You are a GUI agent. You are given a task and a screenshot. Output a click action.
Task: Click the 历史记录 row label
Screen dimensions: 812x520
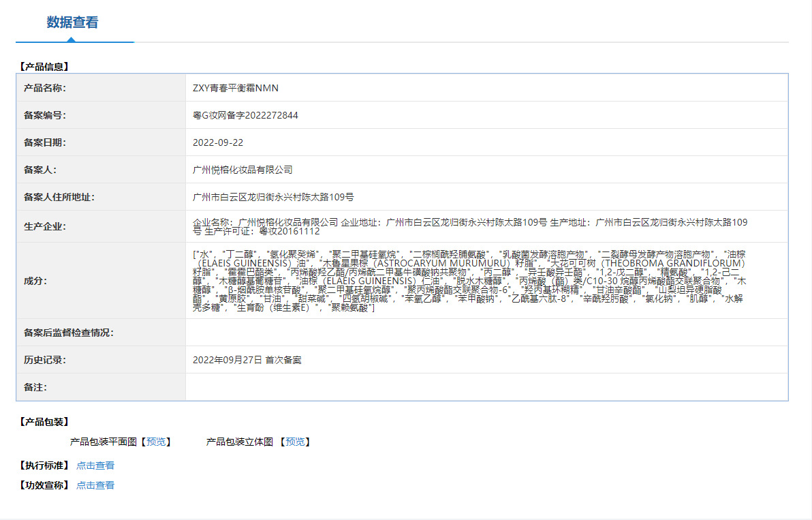pyautogui.click(x=45, y=360)
